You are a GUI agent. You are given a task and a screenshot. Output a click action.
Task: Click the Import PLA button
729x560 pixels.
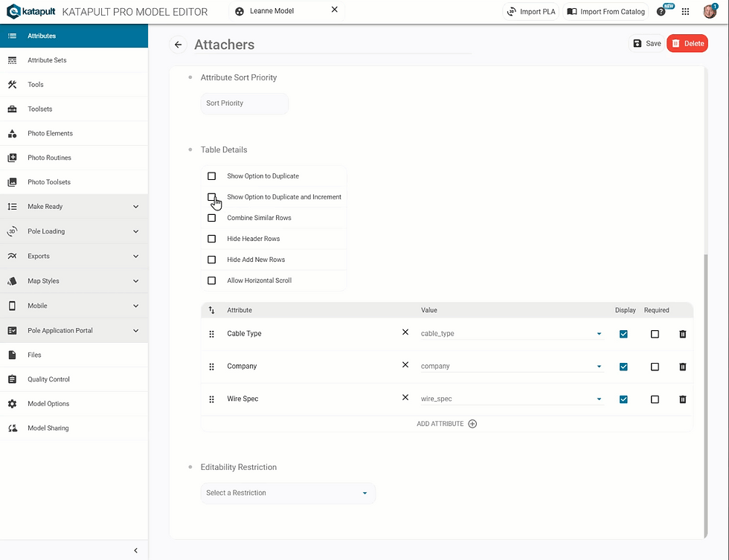[x=531, y=12]
